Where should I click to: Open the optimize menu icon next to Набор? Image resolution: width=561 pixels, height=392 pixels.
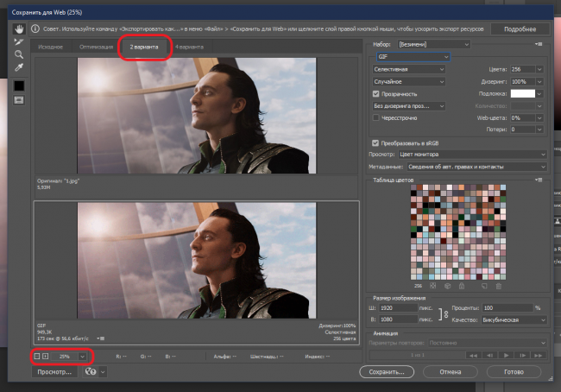point(539,44)
